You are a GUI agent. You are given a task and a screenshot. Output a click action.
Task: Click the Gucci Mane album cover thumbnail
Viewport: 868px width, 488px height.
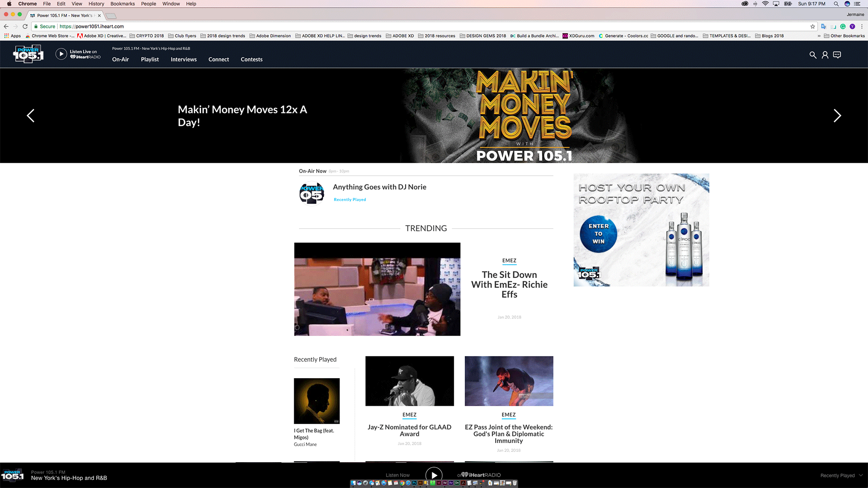pos(316,401)
